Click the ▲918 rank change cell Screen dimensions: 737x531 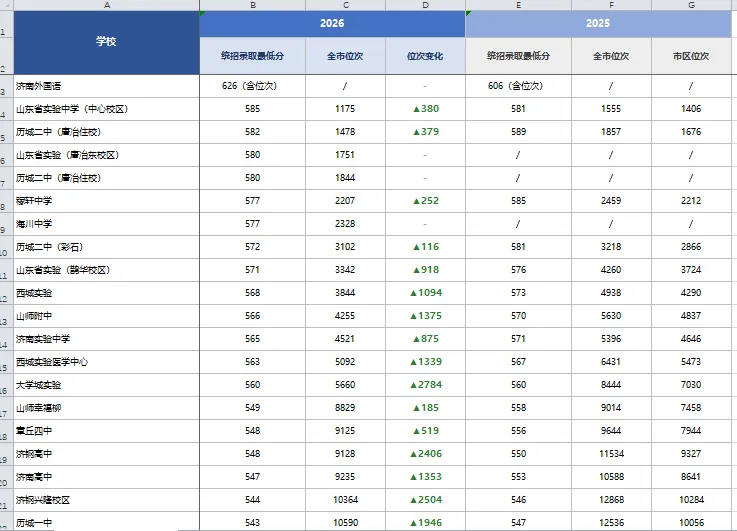(x=425, y=270)
